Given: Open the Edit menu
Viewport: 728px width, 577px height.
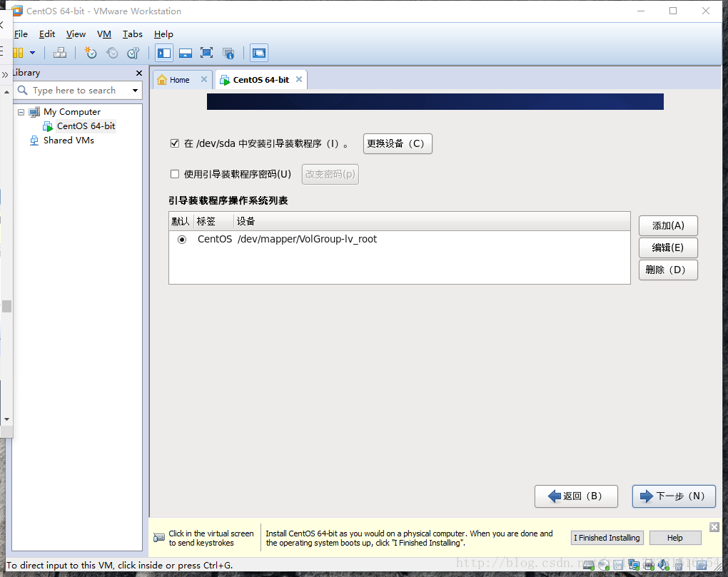Looking at the screenshot, I should [47, 34].
